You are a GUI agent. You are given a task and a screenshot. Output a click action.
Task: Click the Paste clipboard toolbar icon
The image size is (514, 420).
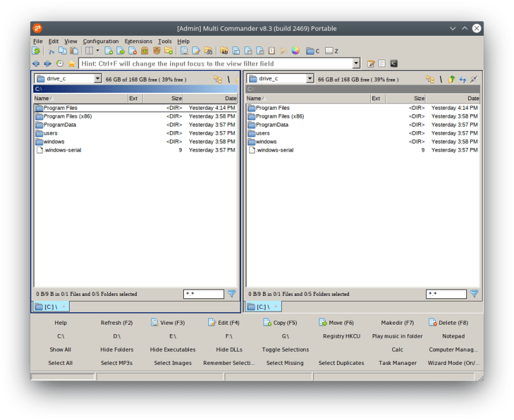(75, 51)
